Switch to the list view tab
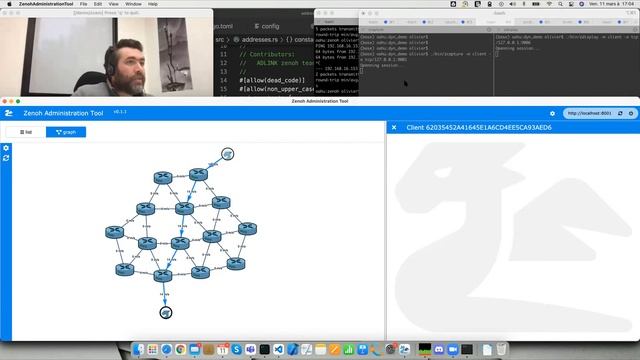640x360 pixels. 26,132
